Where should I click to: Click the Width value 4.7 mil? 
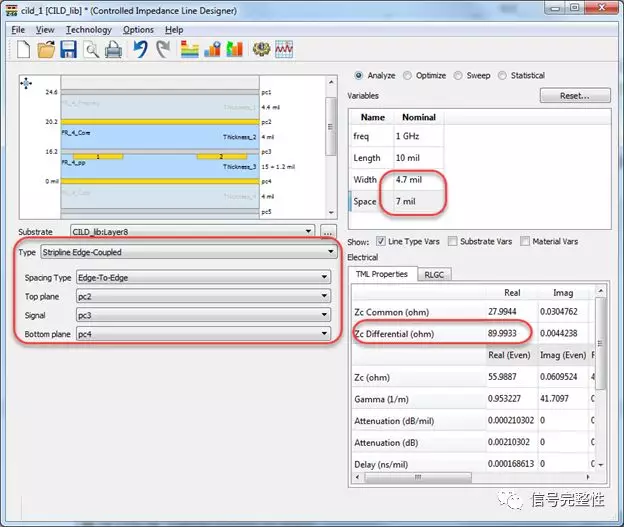click(x=409, y=180)
